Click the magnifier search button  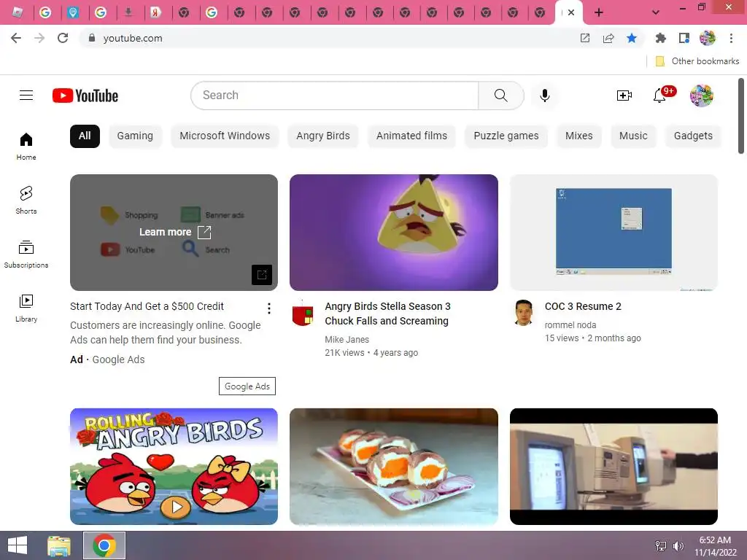pos(500,96)
